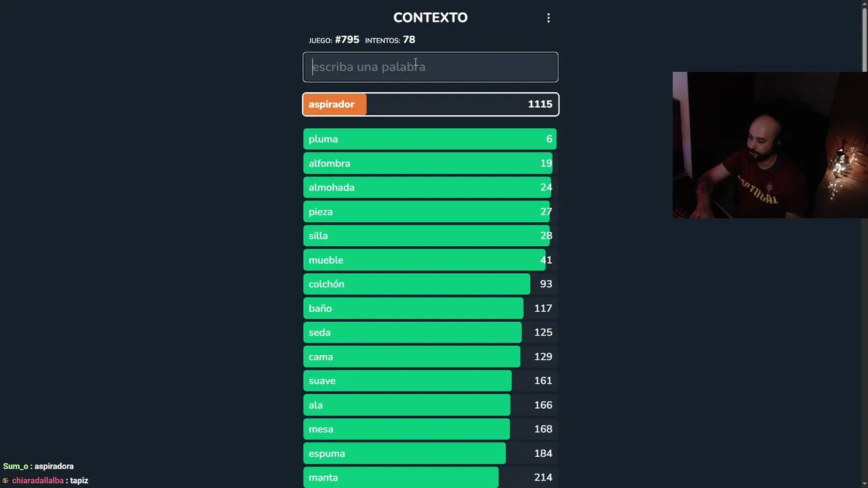The width and height of the screenshot is (868, 488).
Task: Click the 'espuma' guess bar
Action: [430, 453]
